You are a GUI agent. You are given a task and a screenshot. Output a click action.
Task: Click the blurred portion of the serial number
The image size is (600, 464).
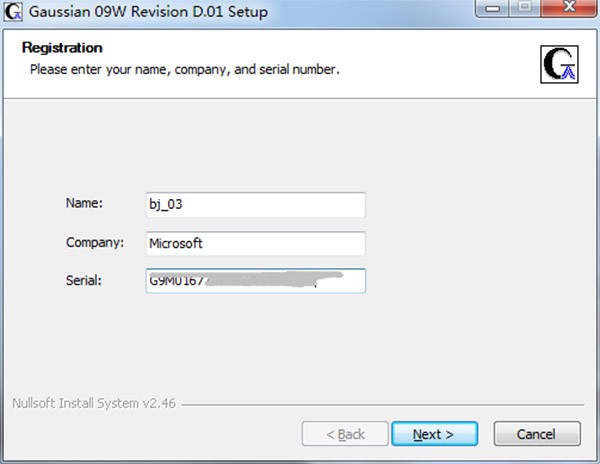tap(265, 281)
